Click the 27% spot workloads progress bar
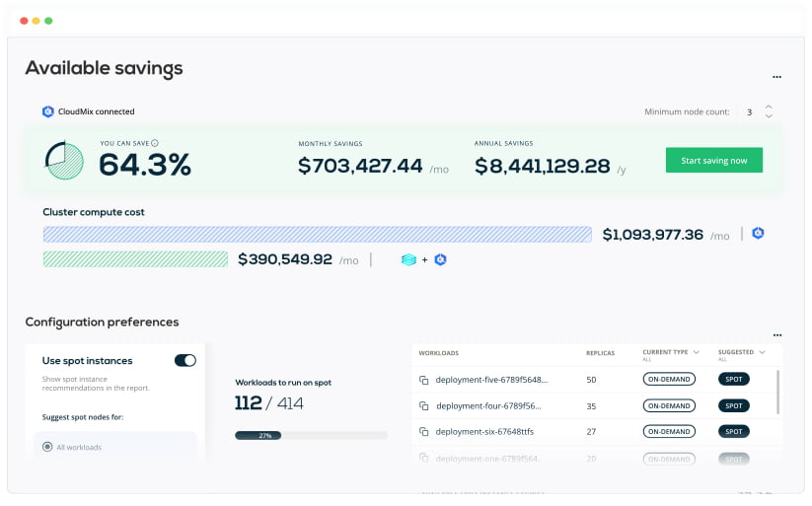This screenshot has width=812, height=506. [x=311, y=434]
